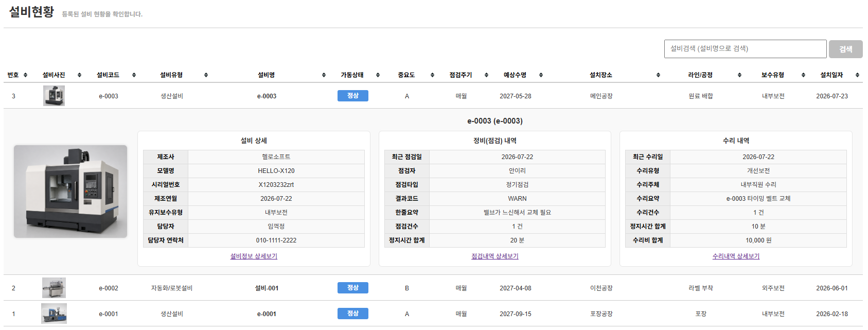The width and height of the screenshot is (868, 330).
Task: Click 정상 status badge for 설비-001
Action: coord(352,288)
